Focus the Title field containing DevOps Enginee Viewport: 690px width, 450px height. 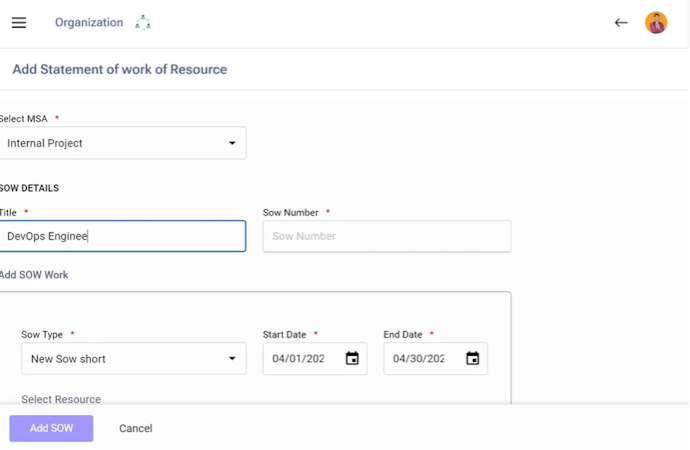(x=123, y=236)
